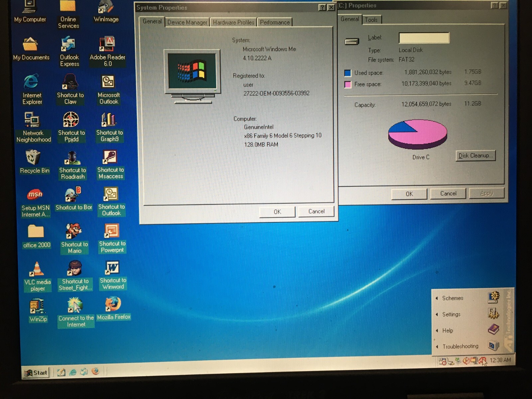Switch to Device Manager tab
Viewport: 532px width, 399px height.
tap(187, 22)
